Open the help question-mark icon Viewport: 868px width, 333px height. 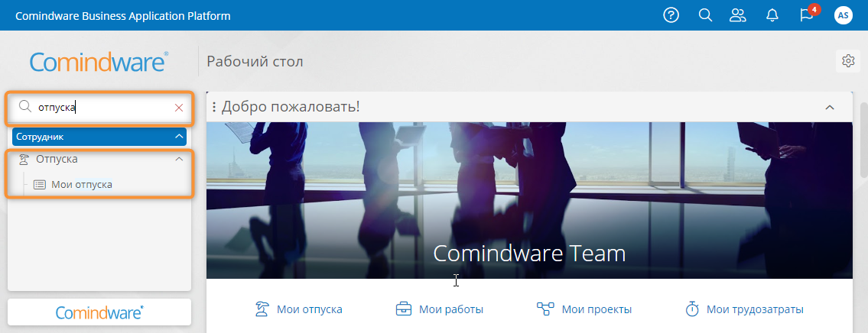click(671, 15)
